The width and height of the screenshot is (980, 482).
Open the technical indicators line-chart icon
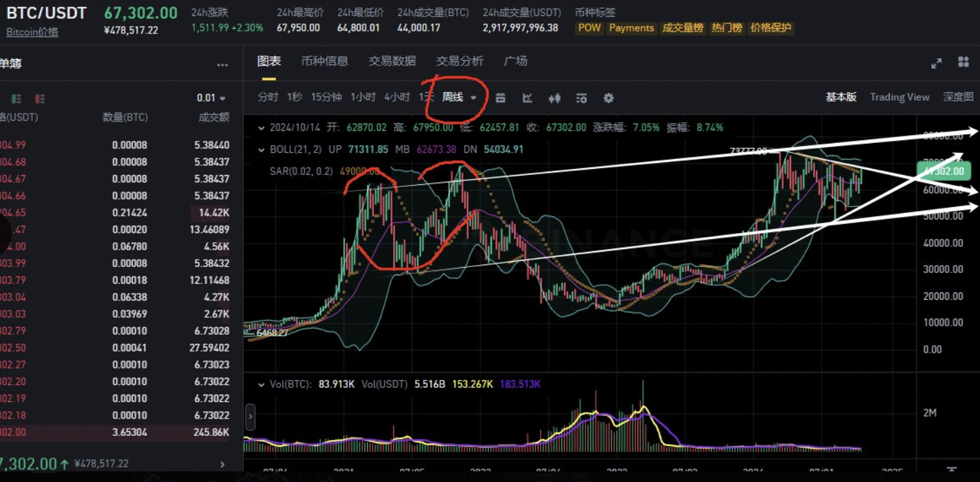[527, 98]
